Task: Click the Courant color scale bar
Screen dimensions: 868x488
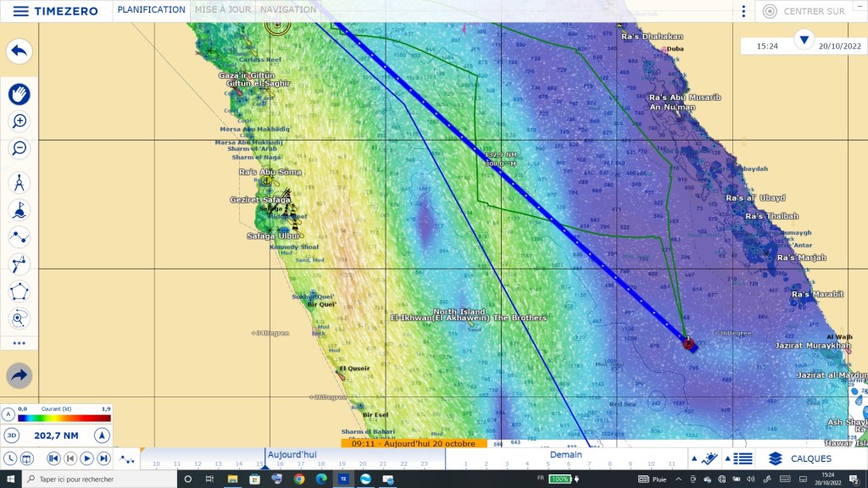Action: pos(64,418)
